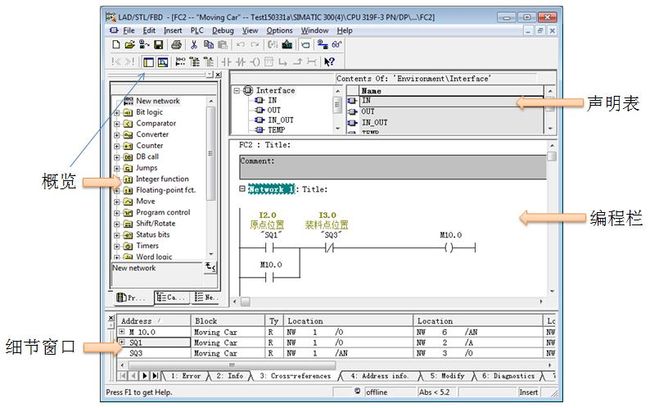Expand the Program control folder
Image resolution: width=650 pixels, height=408 pixels.
pyautogui.click(x=117, y=213)
